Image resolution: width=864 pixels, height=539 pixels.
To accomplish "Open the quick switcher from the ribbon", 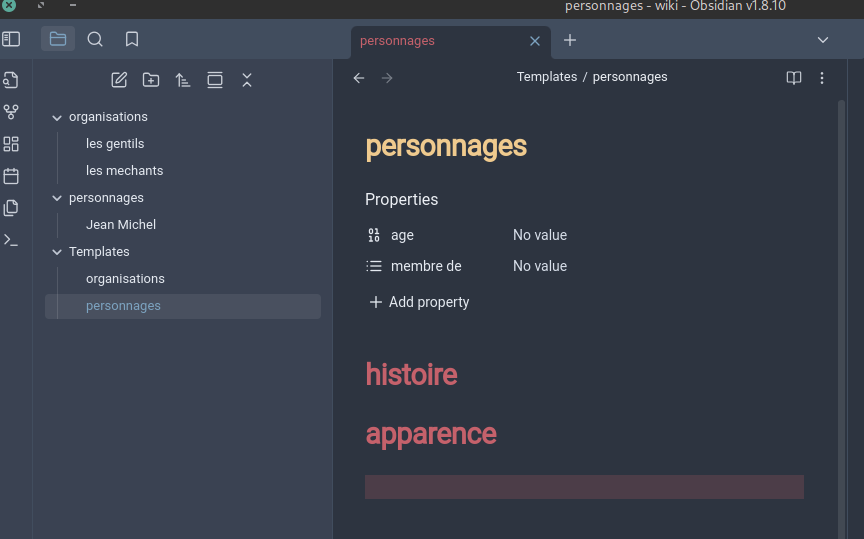I will point(11,80).
